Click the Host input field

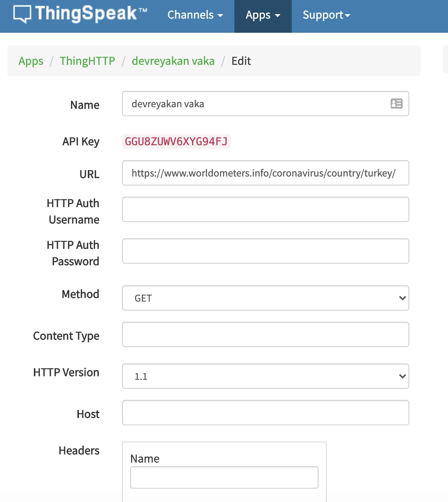(x=266, y=413)
